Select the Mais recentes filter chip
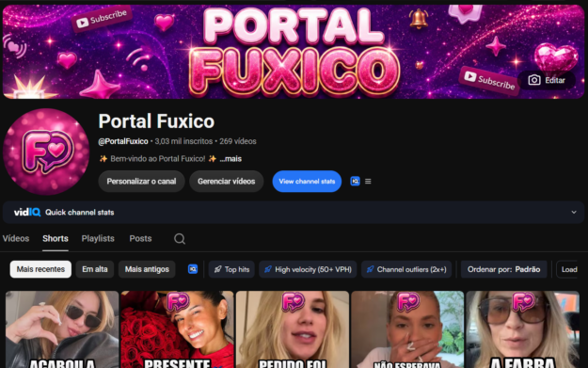 pyautogui.click(x=40, y=269)
